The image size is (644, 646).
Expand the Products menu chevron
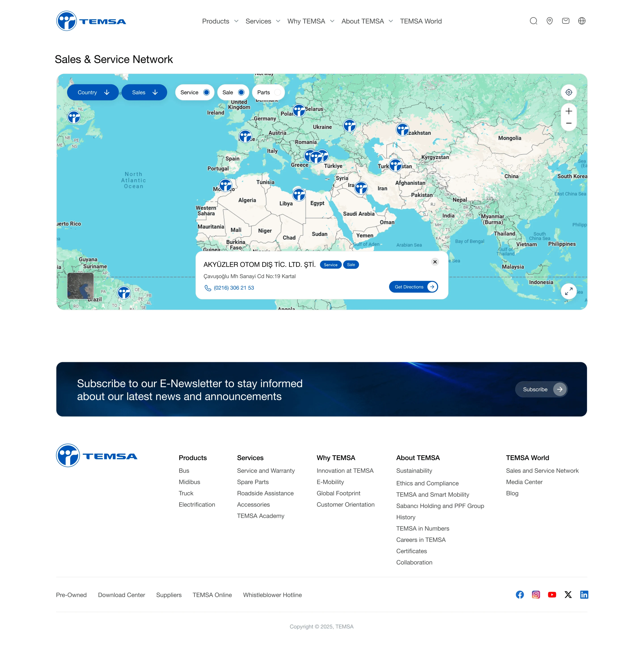click(236, 21)
